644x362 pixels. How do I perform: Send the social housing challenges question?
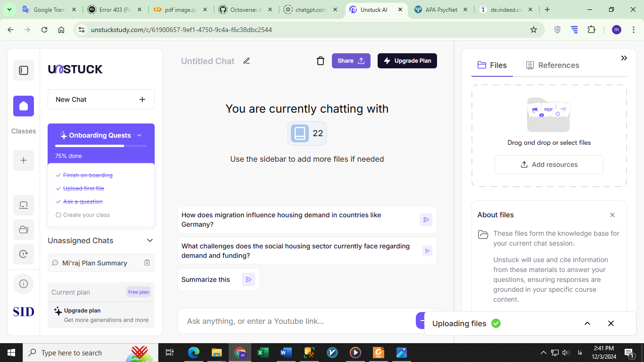(x=427, y=251)
